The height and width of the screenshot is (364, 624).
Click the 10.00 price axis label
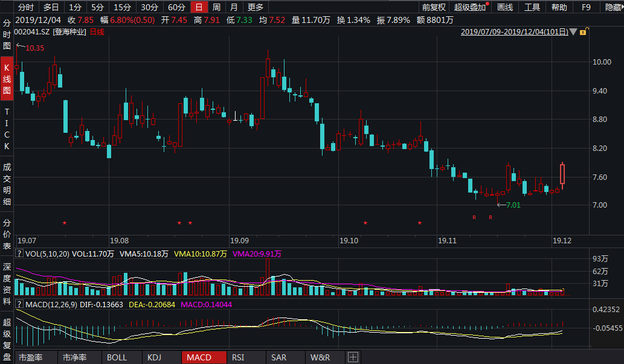602,62
